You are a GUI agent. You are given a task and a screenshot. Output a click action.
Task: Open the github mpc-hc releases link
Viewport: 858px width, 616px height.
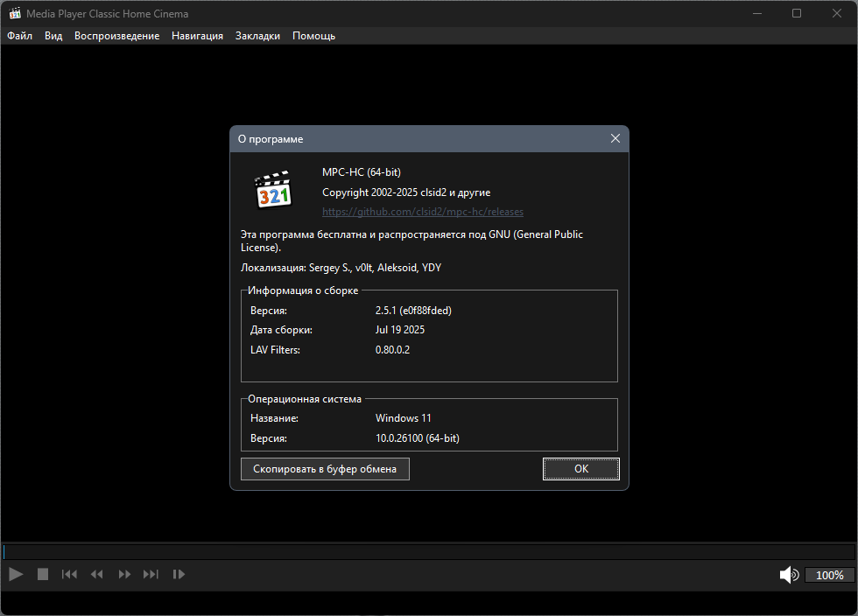(422, 212)
